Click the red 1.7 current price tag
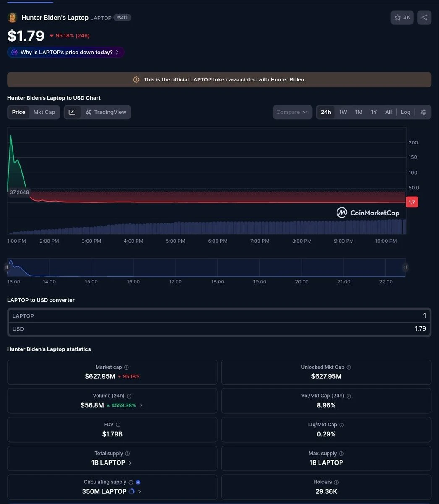The image size is (439, 504). coord(412,202)
